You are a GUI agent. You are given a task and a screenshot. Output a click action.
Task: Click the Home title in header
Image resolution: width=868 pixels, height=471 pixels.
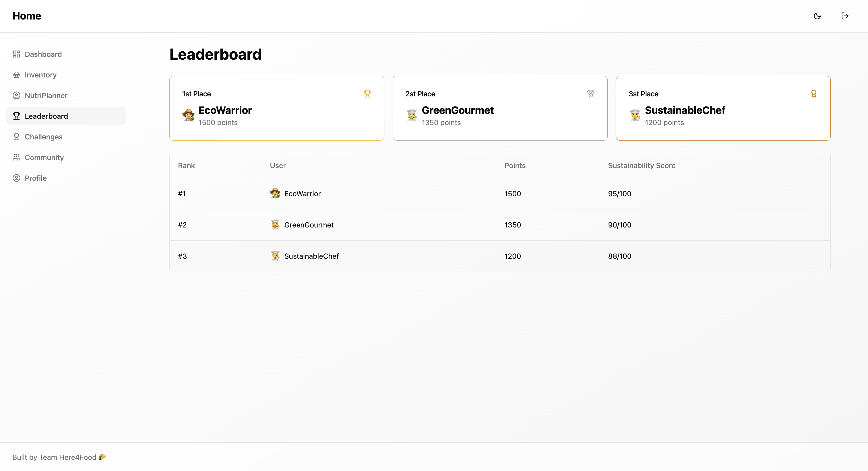coord(27,16)
